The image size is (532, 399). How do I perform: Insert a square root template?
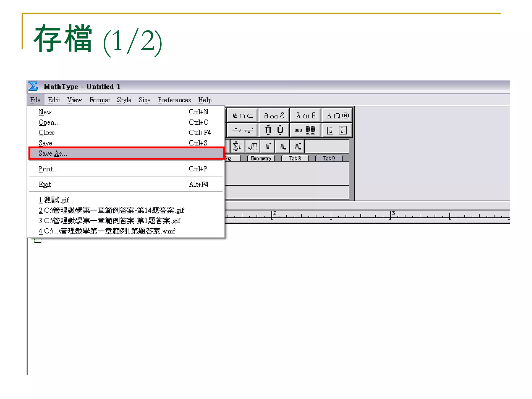point(252,147)
